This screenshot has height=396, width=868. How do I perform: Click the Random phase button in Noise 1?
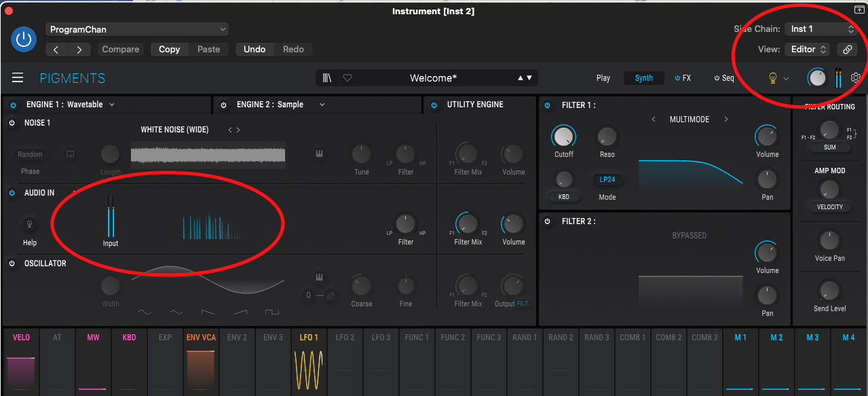pyautogui.click(x=30, y=154)
